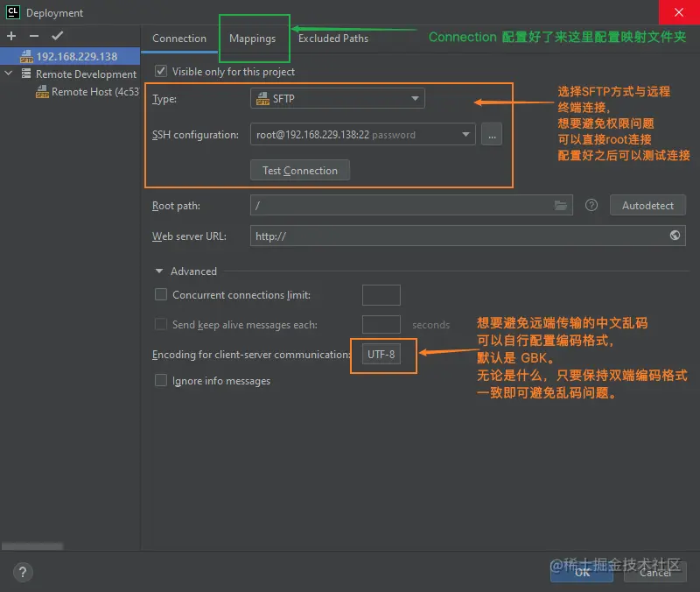The image size is (700, 592).
Task: Collapse the Remote Development tree node
Action: tap(9, 74)
